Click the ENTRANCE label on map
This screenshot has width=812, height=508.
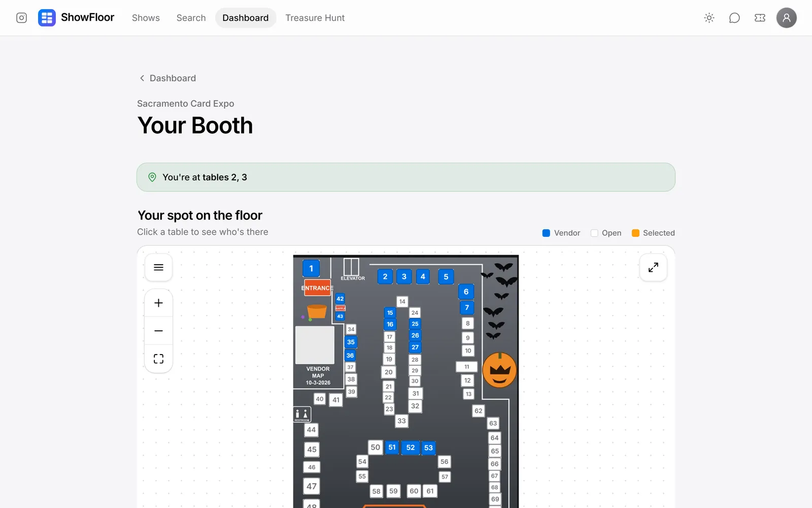click(317, 288)
